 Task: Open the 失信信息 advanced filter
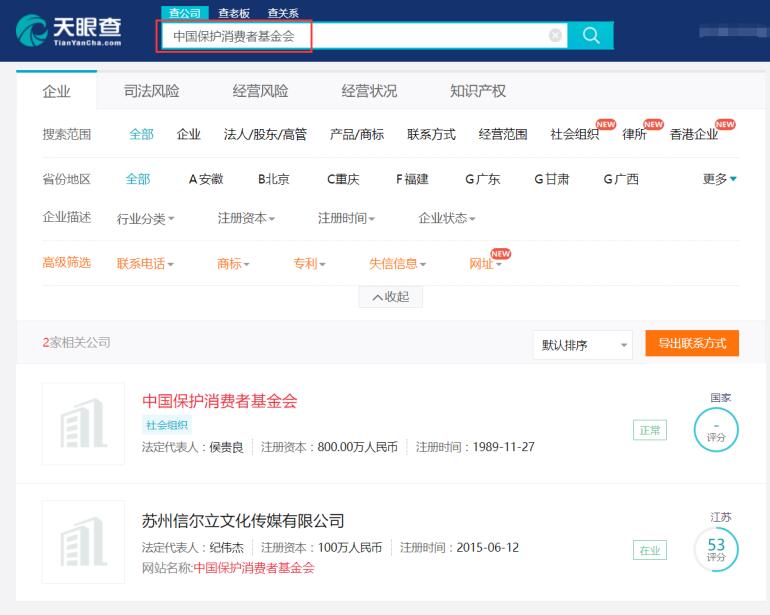(x=397, y=264)
